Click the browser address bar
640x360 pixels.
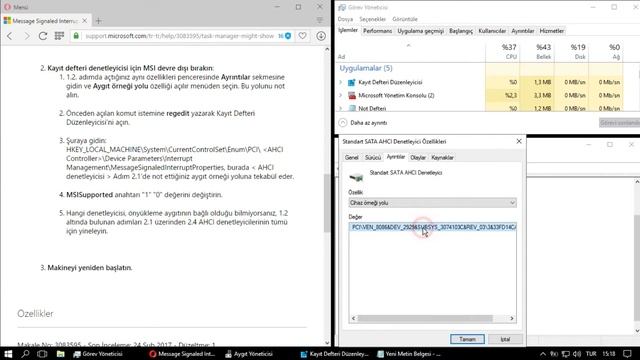coord(180,36)
